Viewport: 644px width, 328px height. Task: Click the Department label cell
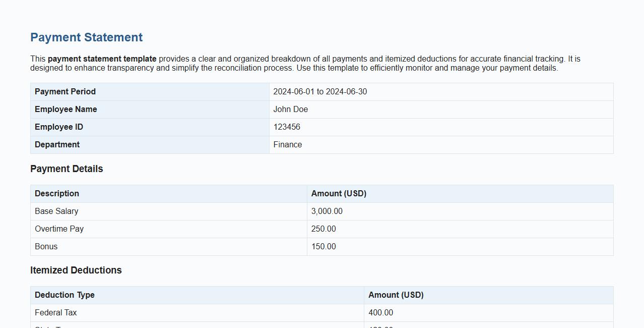click(x=57, y=144)
